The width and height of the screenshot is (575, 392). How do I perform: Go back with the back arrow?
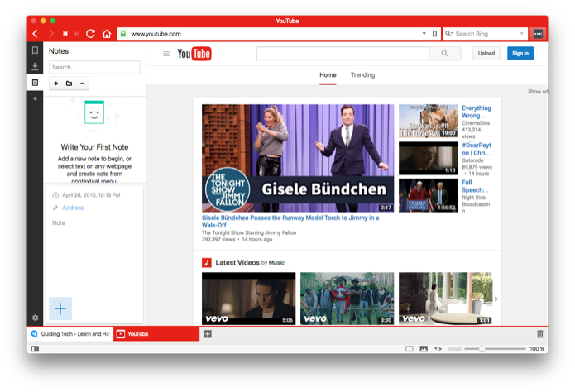(36, 34)
